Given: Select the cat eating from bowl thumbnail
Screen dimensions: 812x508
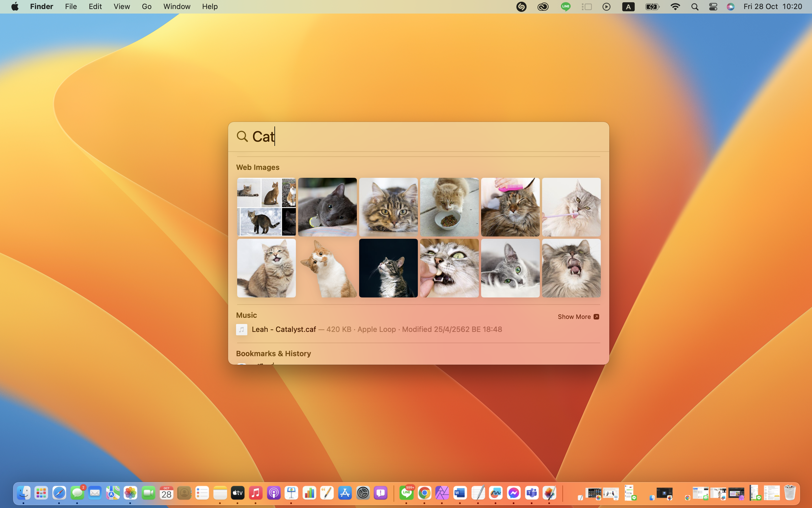Looking at the screenshot, I should (x=449, y=207).
